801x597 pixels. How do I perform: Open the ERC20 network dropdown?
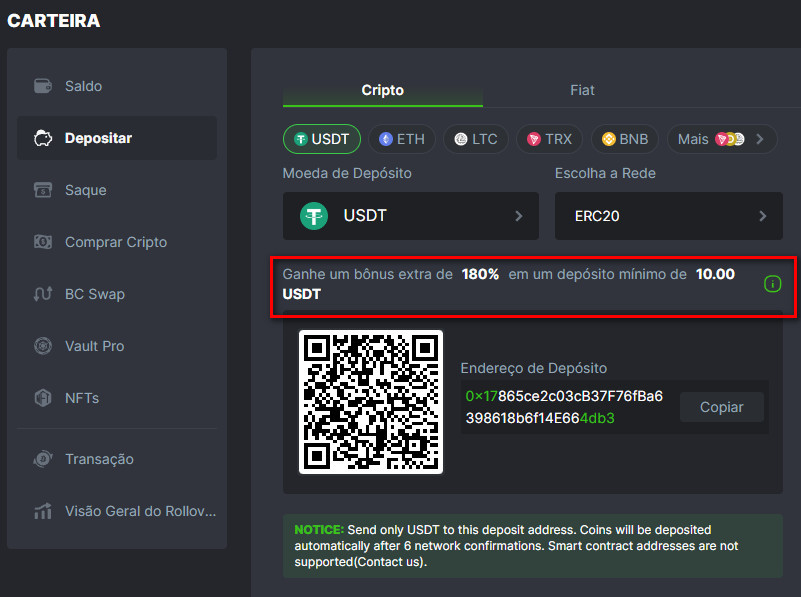(x=668, y=216)
